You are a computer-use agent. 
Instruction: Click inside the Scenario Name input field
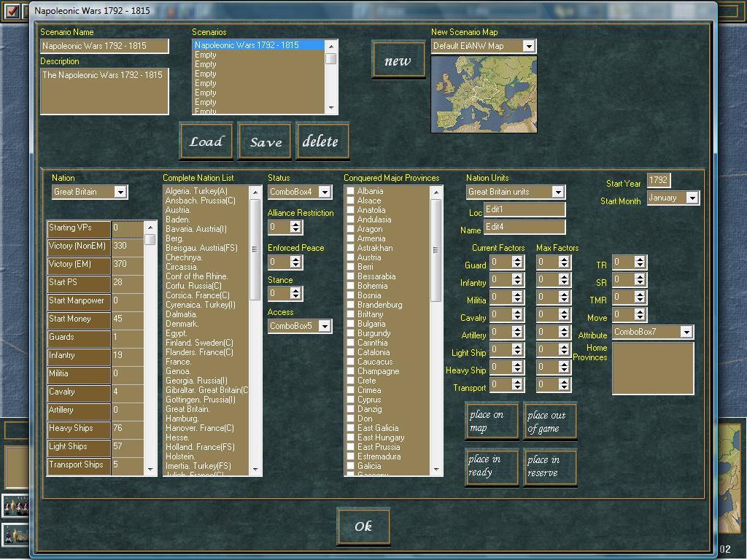click(x=104, y=45)
